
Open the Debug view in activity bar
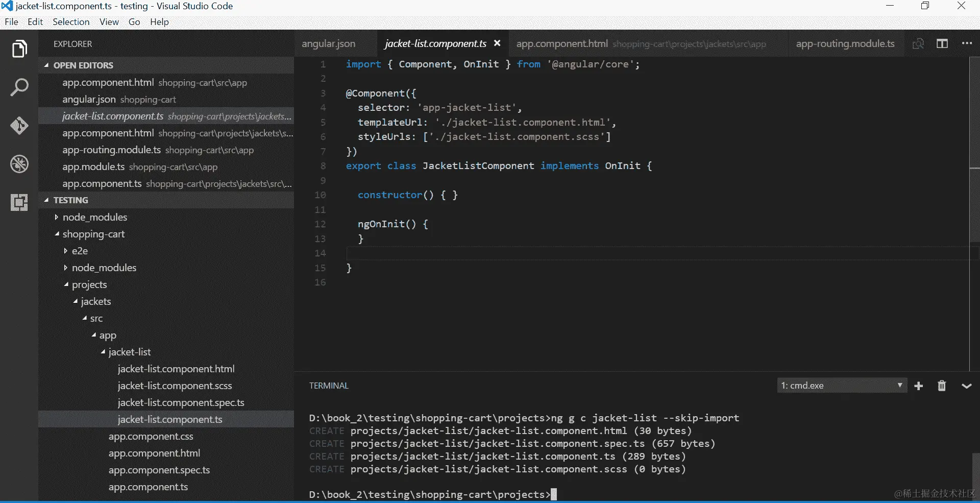19,164
